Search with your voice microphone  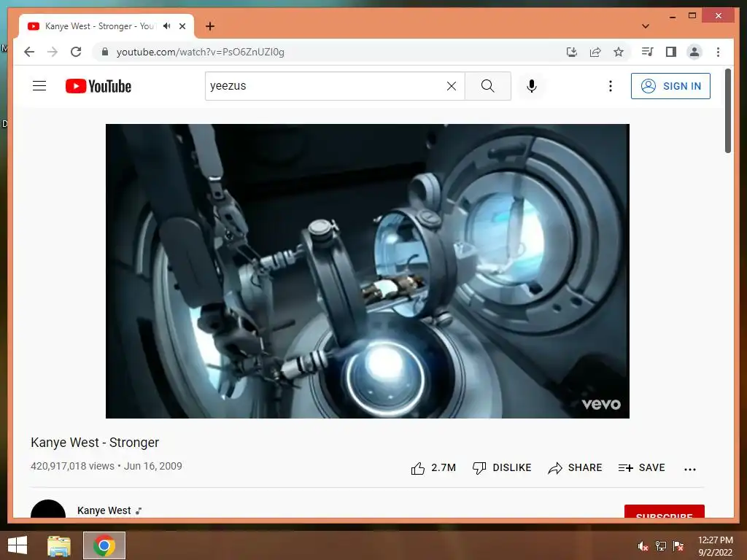(x=532, y=86)
